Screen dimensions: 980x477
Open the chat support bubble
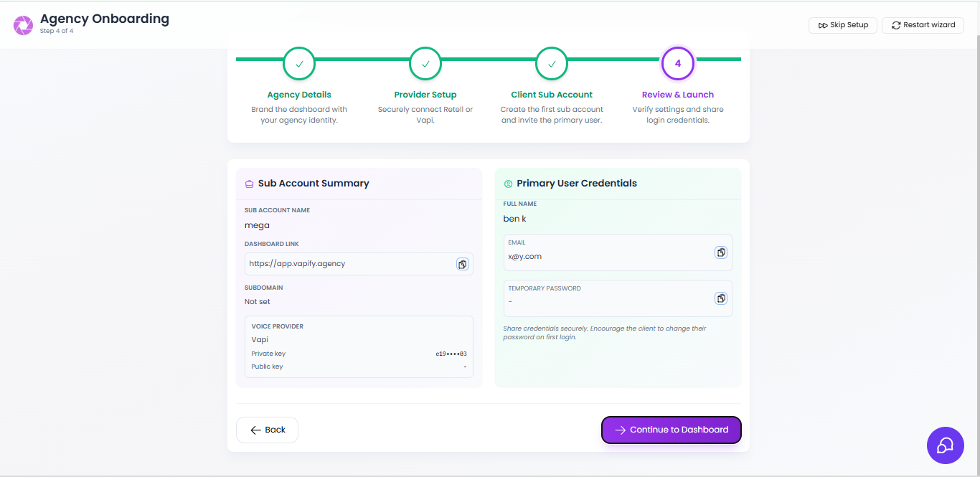945,445
